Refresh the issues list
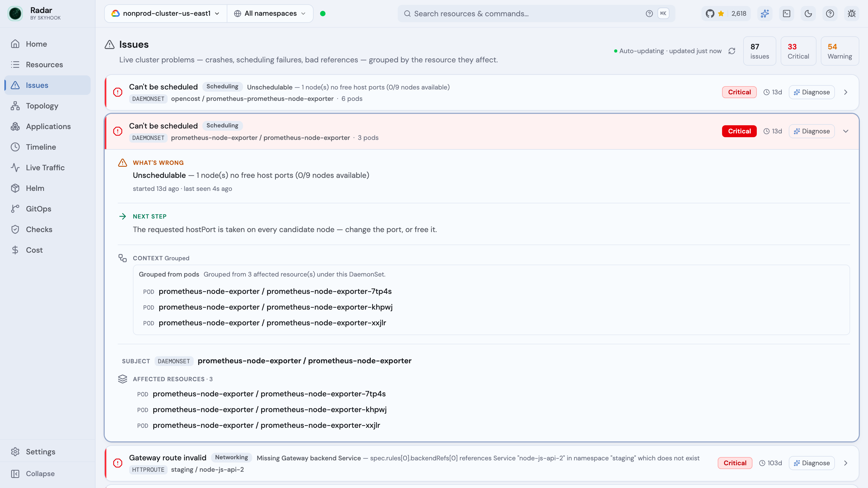868x488 pixels. click(x=732, y=51)
